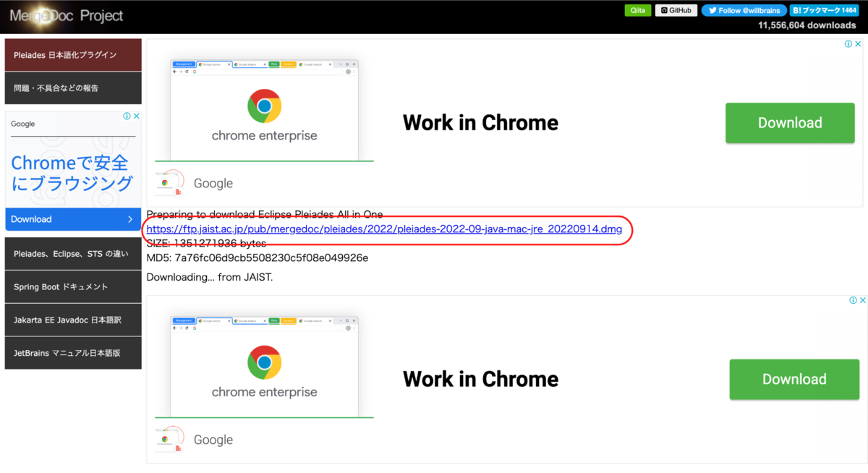Close the sidebar Google ad
The width and height of the screenshot is (868, 473).
(136, 116)
